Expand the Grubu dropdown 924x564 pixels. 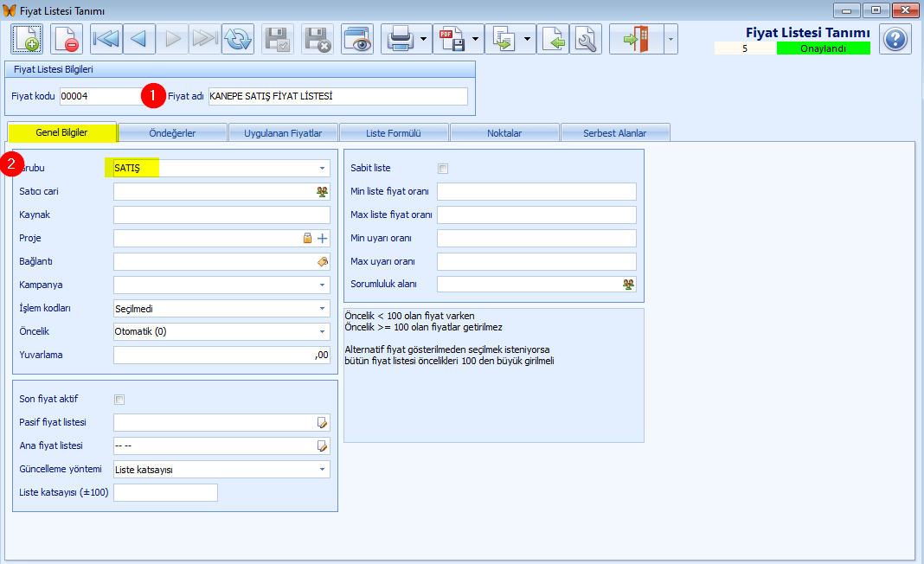[323, 168]
